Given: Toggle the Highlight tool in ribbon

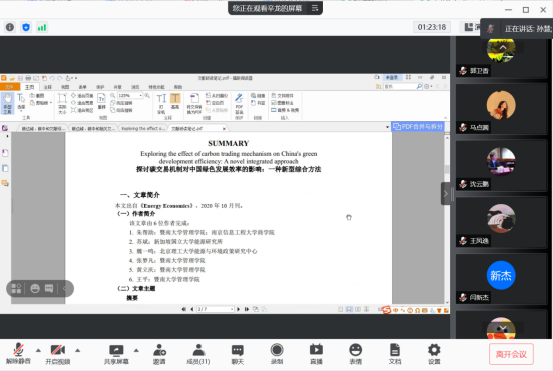Looking at the screenshot, I should click(x=175, y=102).
